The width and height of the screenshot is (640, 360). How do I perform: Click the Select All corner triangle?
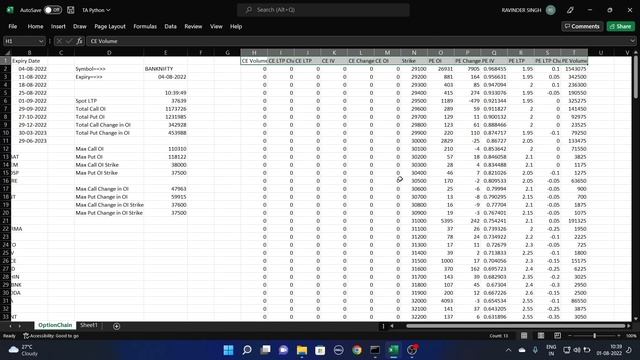[7, 53]
